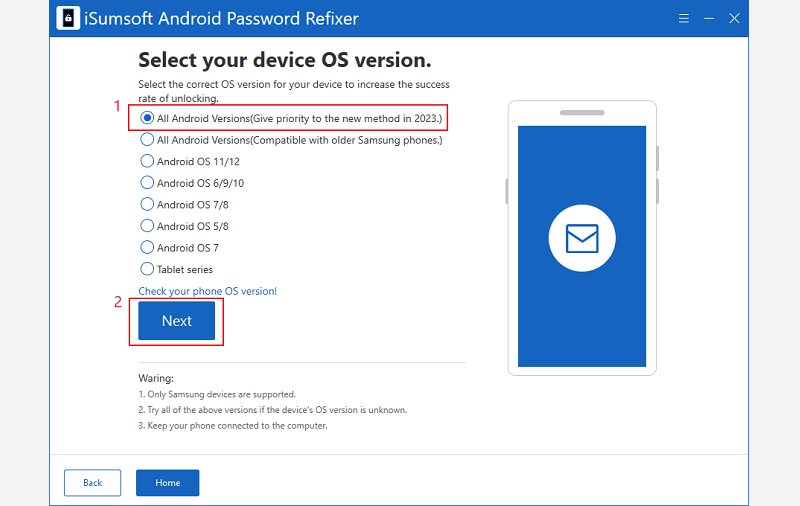This screenshot has width=800, height=506.
Task: Click the Next button
Action: pos(177,320)
